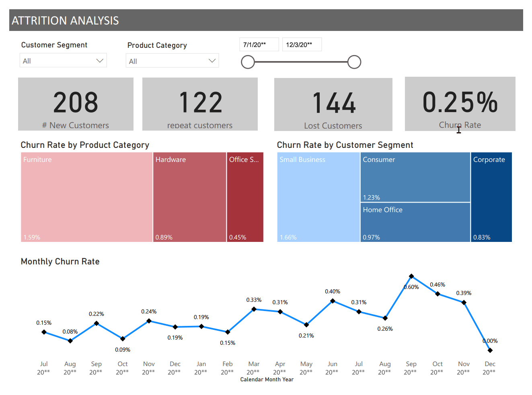Select the Consumer segment showing 1.23%

click(x=415, y=177)
